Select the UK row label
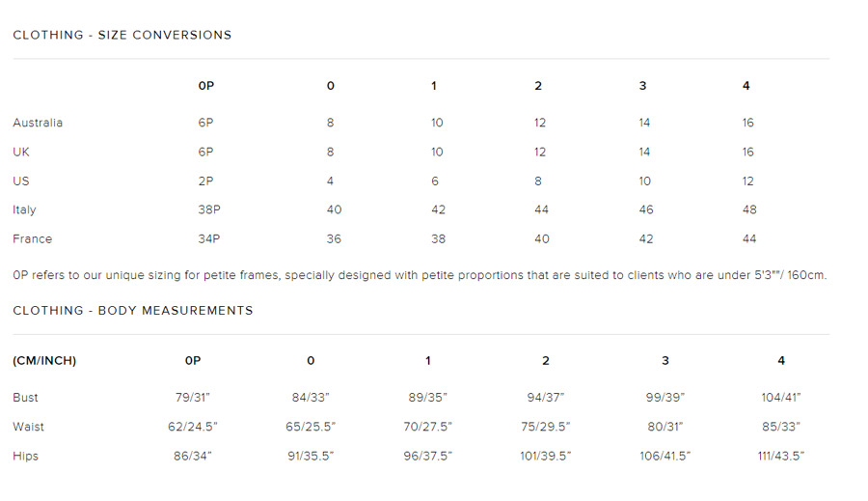The image size is (868, 501). tap(21, 152)
